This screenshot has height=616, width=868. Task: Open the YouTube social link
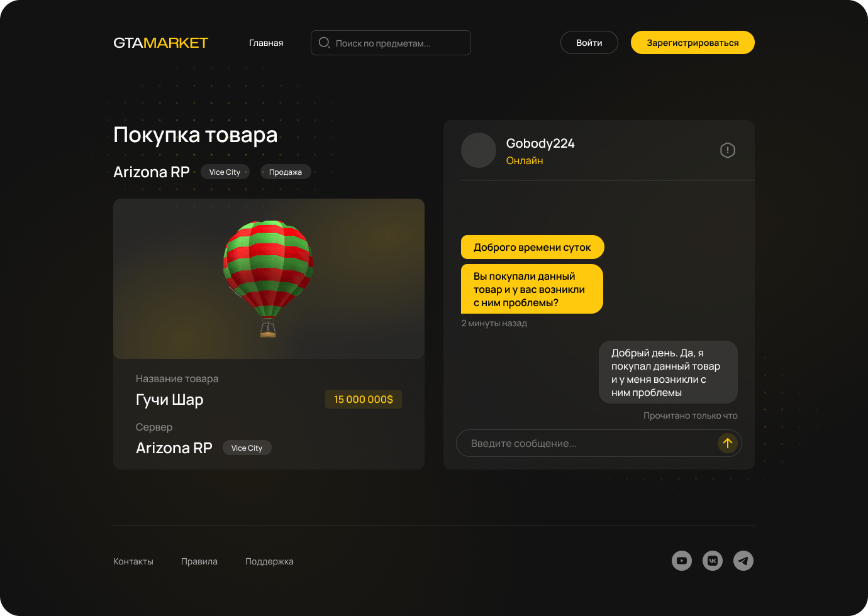[x=682, y=561]
